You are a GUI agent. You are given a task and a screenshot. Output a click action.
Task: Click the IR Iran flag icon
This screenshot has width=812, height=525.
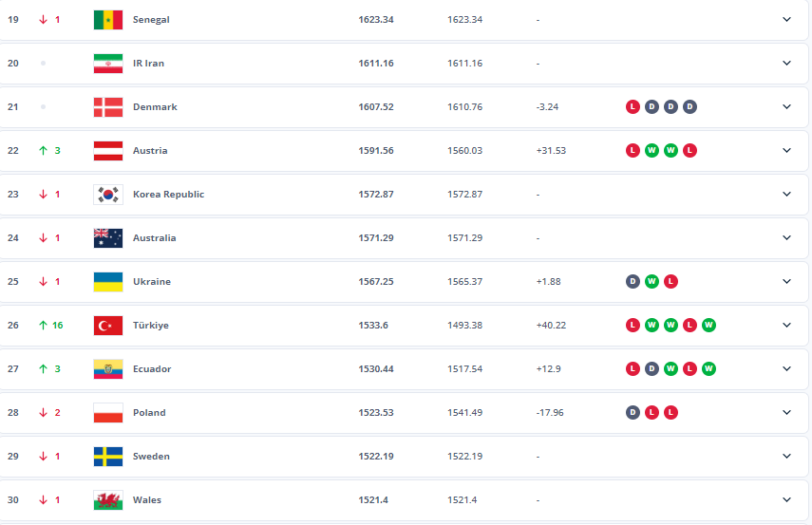pyautogui.click(x=107, y=63)
